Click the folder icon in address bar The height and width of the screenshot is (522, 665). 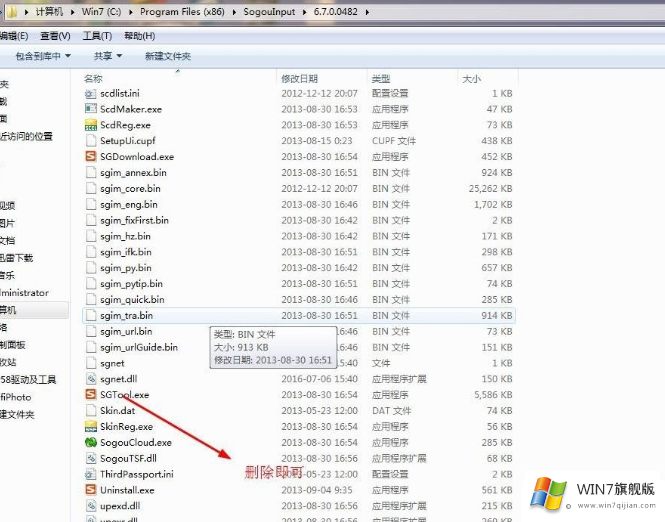(x=12, y=12)
